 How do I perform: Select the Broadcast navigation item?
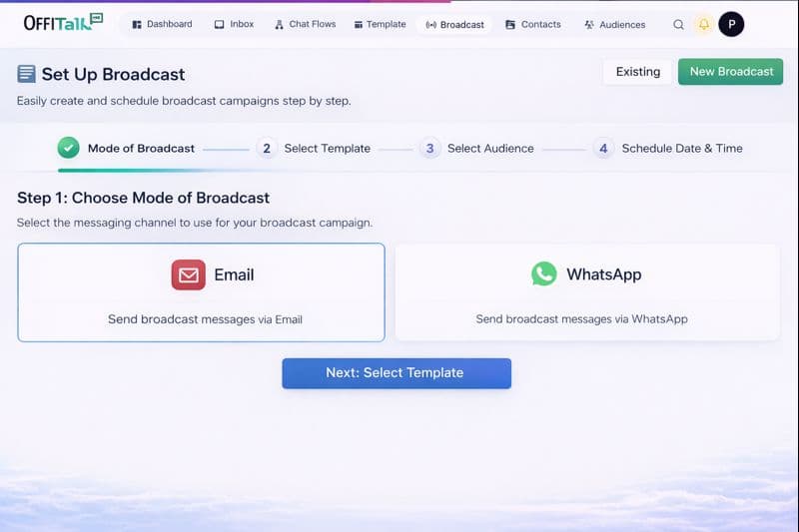pos(454,24)
